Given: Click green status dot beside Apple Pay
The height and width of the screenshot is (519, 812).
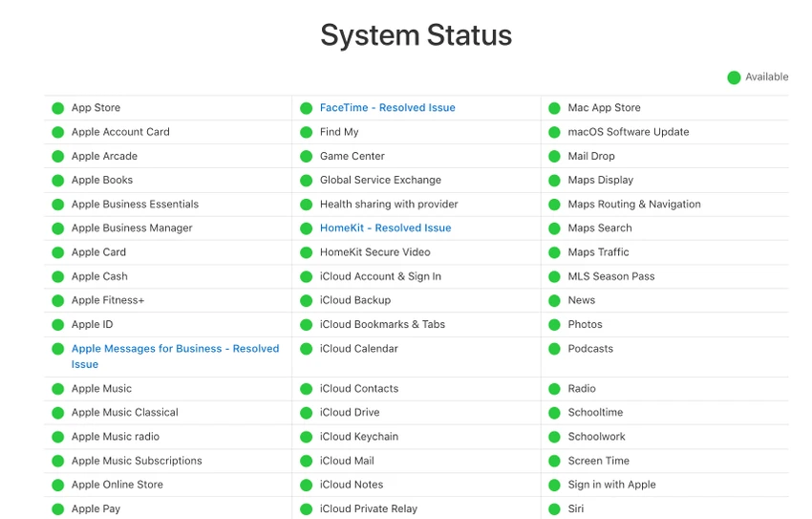Looking at the screenshot, I should point(58,509).
